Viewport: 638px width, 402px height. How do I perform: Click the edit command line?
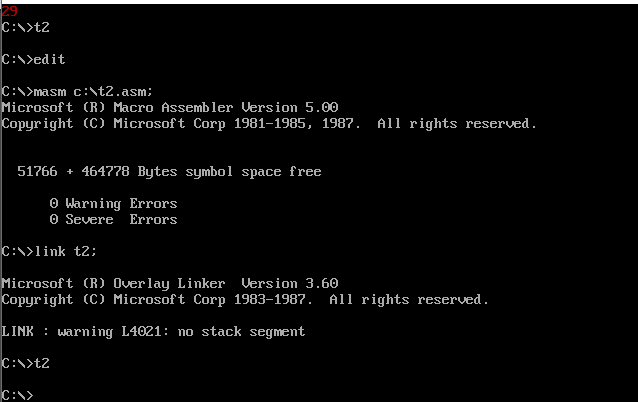[50, 59]
